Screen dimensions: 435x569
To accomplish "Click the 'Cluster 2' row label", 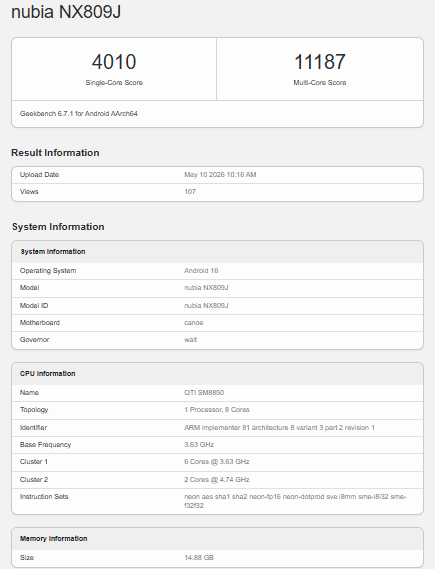I will [34, 479].
